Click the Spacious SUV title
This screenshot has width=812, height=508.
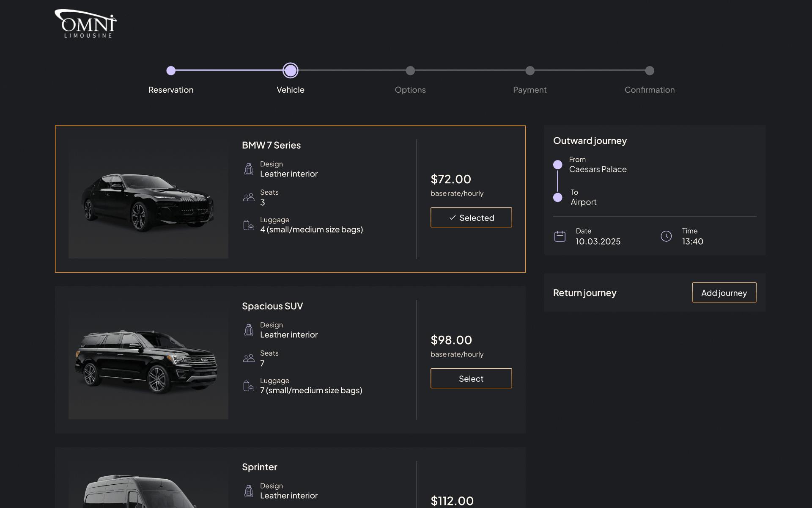pyautogui.click(x=272, y=306)
